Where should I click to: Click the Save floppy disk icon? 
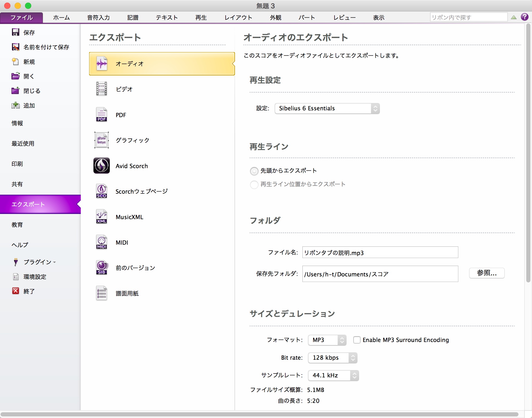pyautogui.click(x=16, y=32)
